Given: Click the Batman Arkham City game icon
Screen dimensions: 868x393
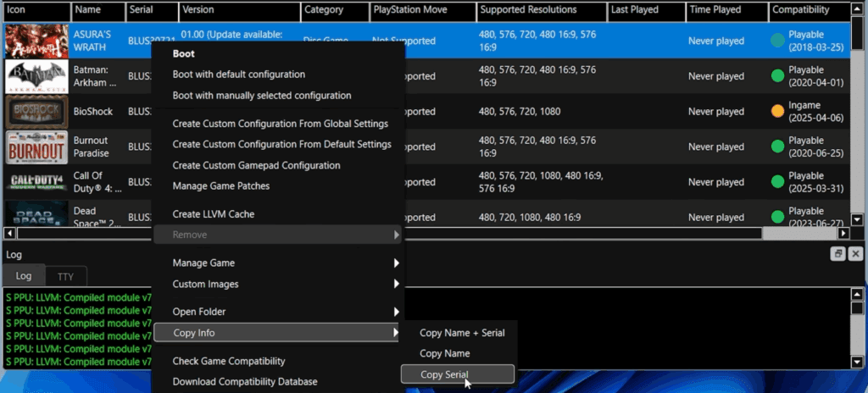Looking at the screenshot, I should tap(36, 76).
